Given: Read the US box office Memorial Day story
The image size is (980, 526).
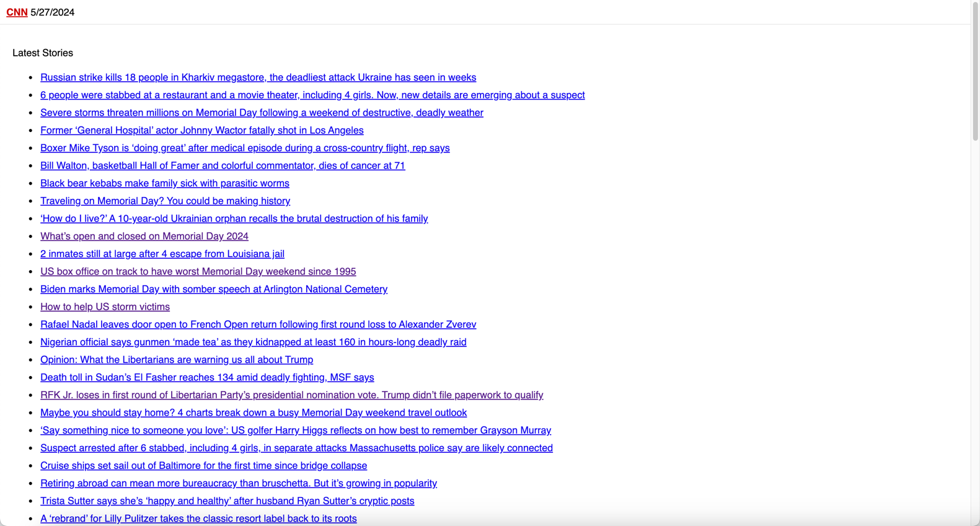Looking at the screenshot, I should pos(198,271).
